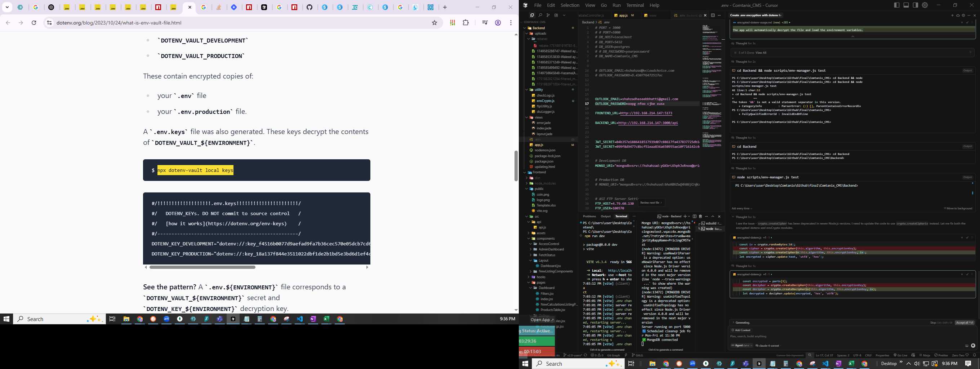The width and height of the screenshot is (980, 369).
Task: Open the Selection menu in Cursor
Action: pyautogui.click(x=570, y=5)
